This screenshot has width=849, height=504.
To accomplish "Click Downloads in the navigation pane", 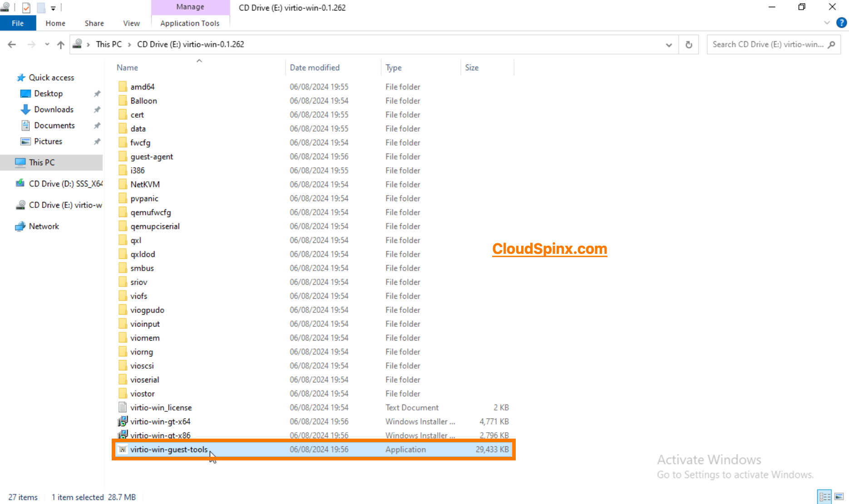I will (53, 109).
